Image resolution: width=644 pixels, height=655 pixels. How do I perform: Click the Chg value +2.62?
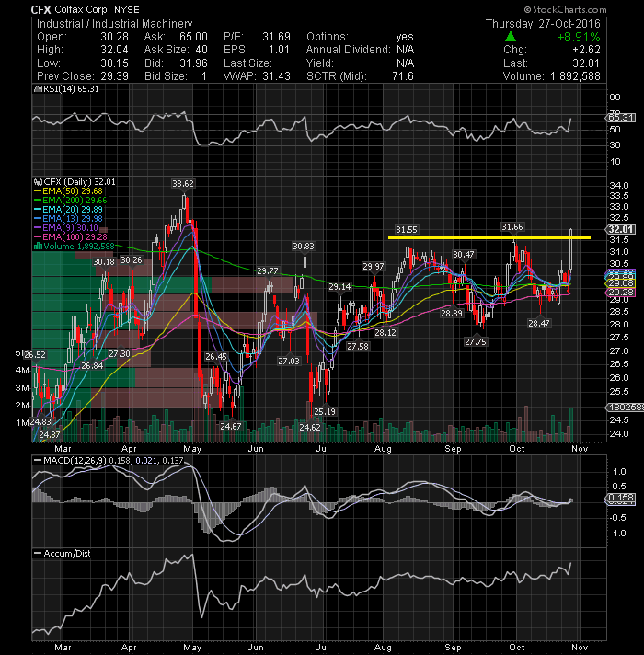pos(586,50)
